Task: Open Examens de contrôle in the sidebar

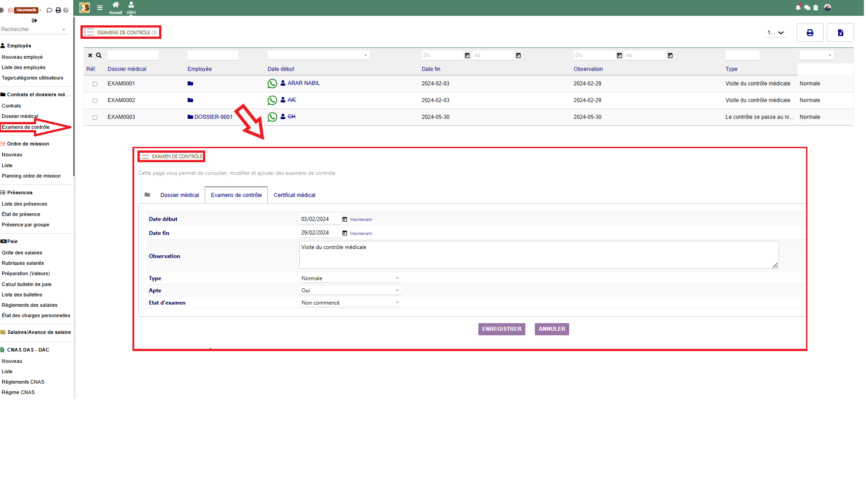Action: (x=26, y=127)
